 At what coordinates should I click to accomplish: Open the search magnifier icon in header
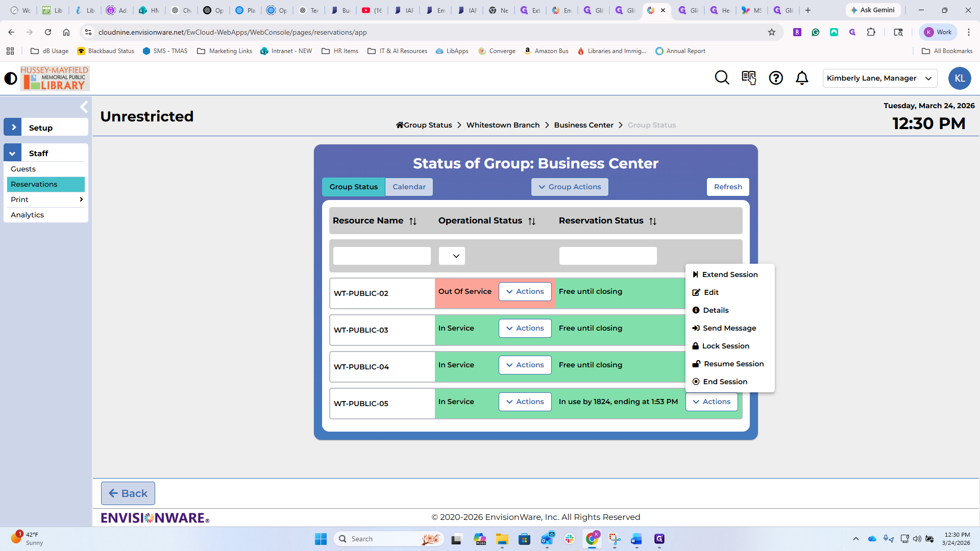(722, 78)
